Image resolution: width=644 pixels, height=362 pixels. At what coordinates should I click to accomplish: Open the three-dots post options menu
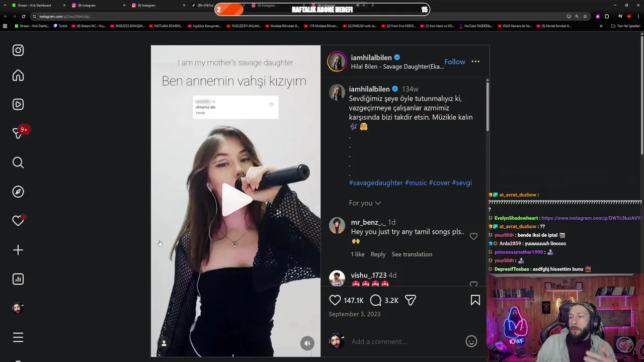pos(475,62)
